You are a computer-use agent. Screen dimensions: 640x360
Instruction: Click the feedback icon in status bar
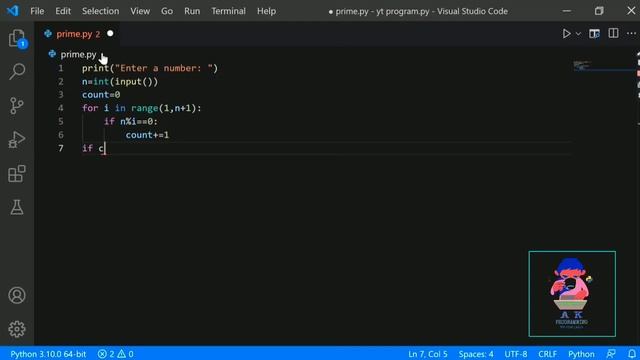click(x=611, y=354)
